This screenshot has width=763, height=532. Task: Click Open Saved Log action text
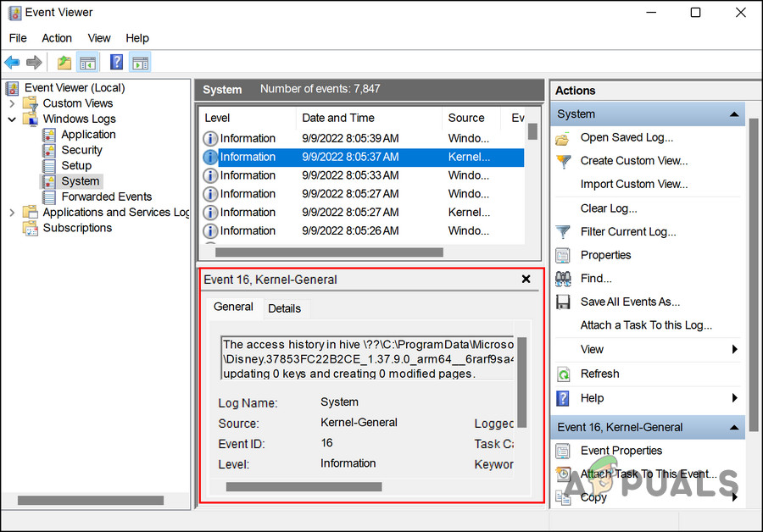(627, 137)
